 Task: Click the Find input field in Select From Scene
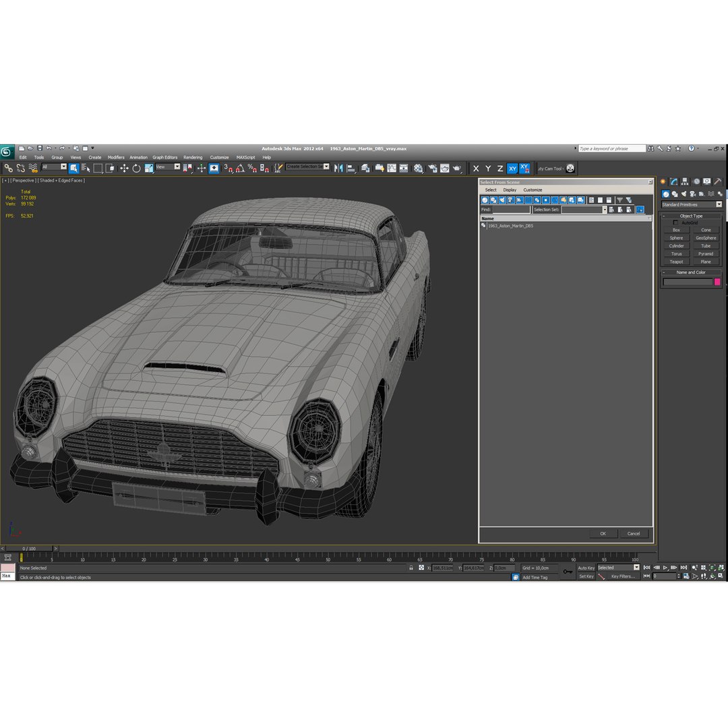(x=511, y=210)
